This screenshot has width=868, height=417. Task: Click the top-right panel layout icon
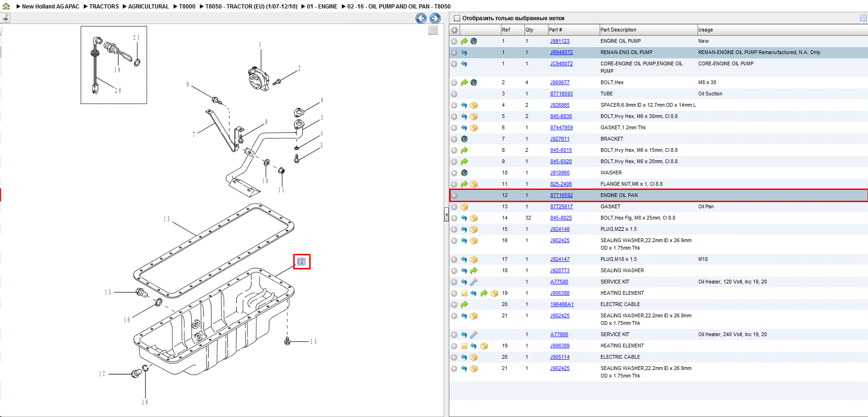(863, 18)
